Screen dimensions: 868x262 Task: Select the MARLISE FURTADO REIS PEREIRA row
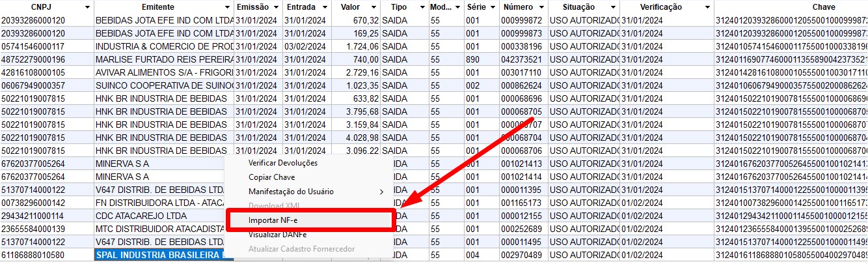164,59
